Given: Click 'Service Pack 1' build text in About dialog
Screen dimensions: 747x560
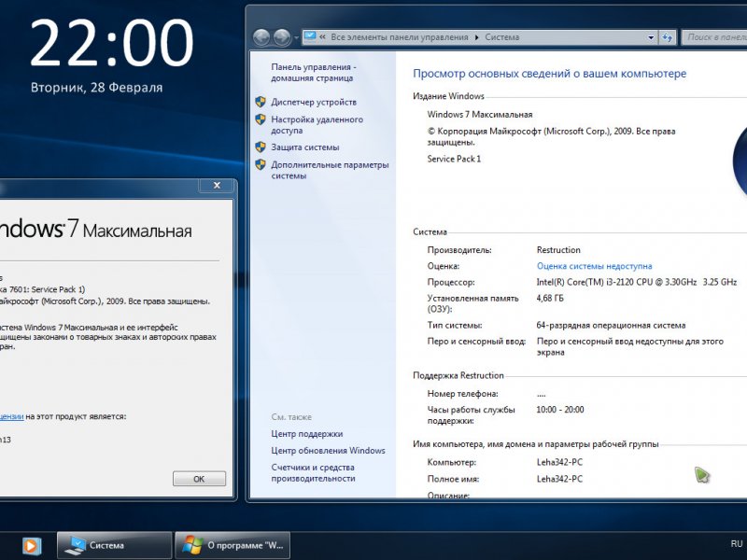Looking at the screenshot, I should (43, 289).
